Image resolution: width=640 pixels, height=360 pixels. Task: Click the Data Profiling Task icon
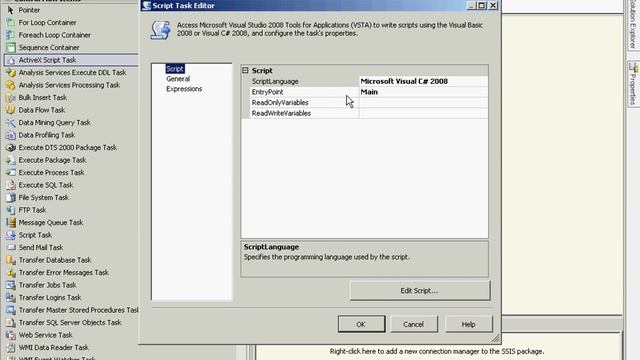coord(11,135)
